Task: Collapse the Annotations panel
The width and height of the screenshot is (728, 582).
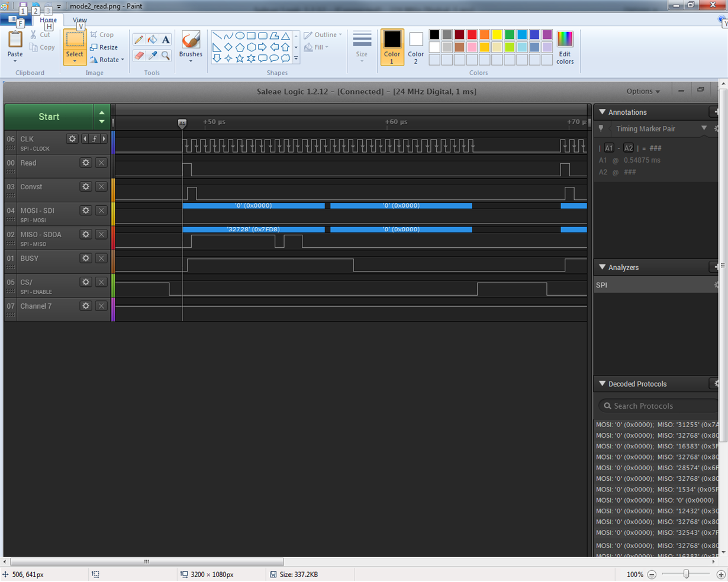Action: [603, 112]
